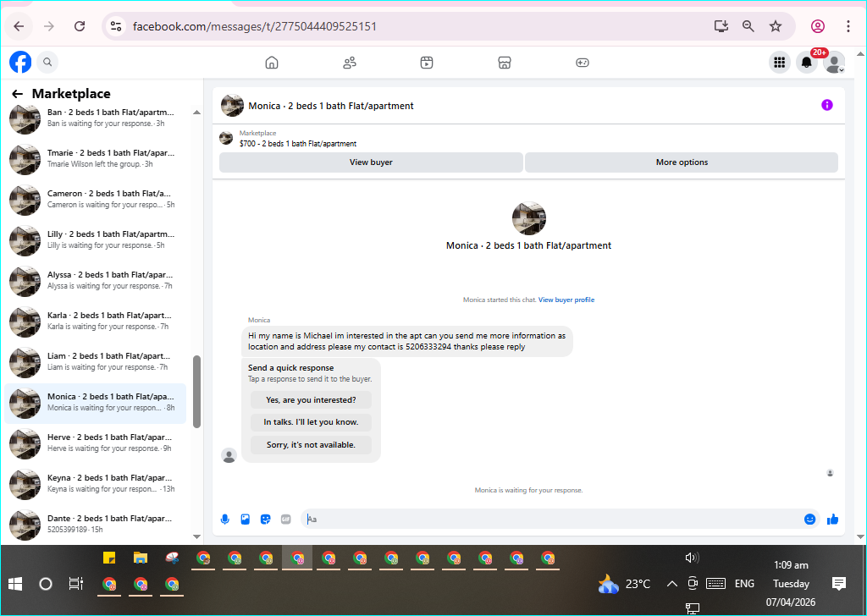Screen dimensions: 867x616
Task: Open Alyssa's conversation in the list
Action: 95,281
